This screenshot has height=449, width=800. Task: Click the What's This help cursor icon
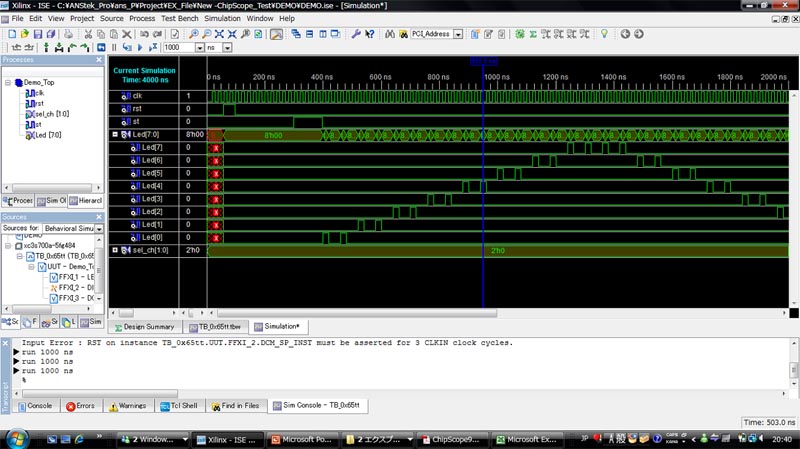pyautogui.click(x=369, y=34)
